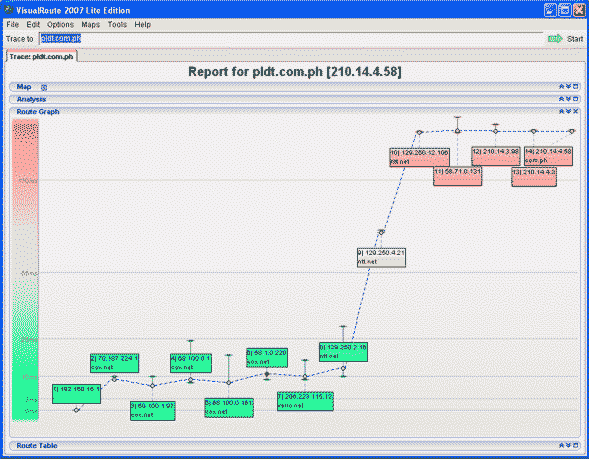Open the Maps menu
The image size is (589, 460).
click(x=91, y=24)
